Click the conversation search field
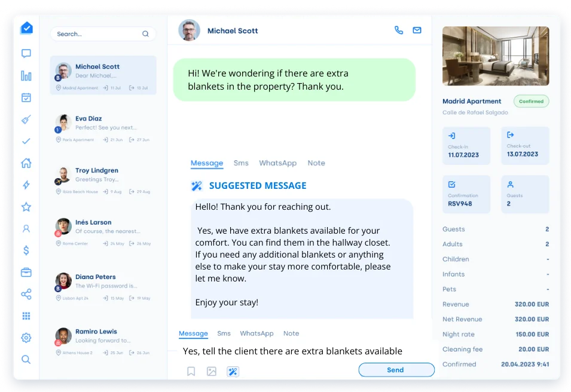Screen dimensions: 571x392 coord(103,34)
